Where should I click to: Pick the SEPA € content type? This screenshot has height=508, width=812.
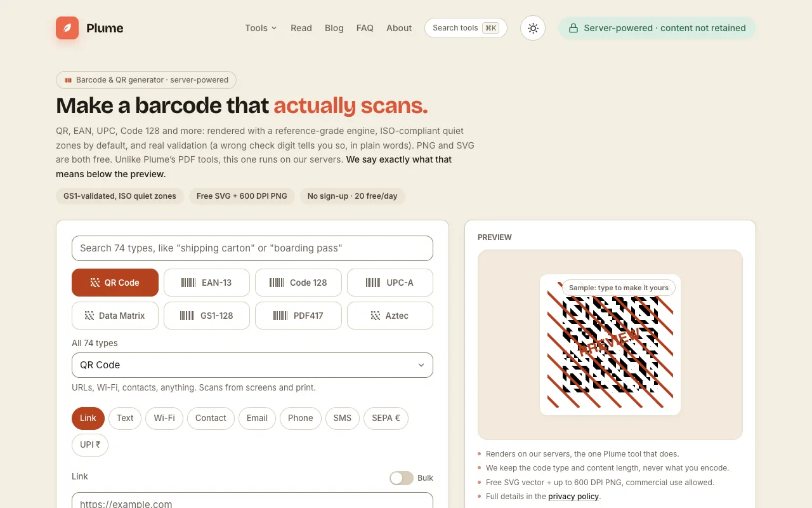point(386,418)
